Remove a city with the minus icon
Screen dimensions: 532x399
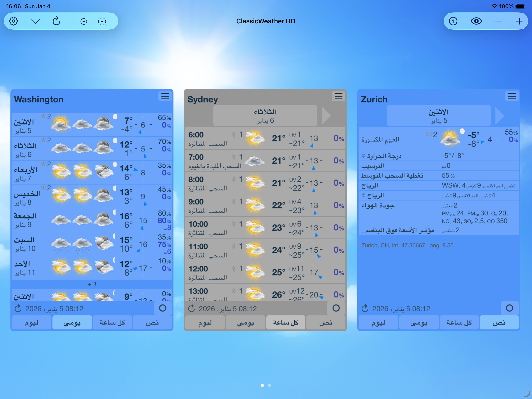499,21
